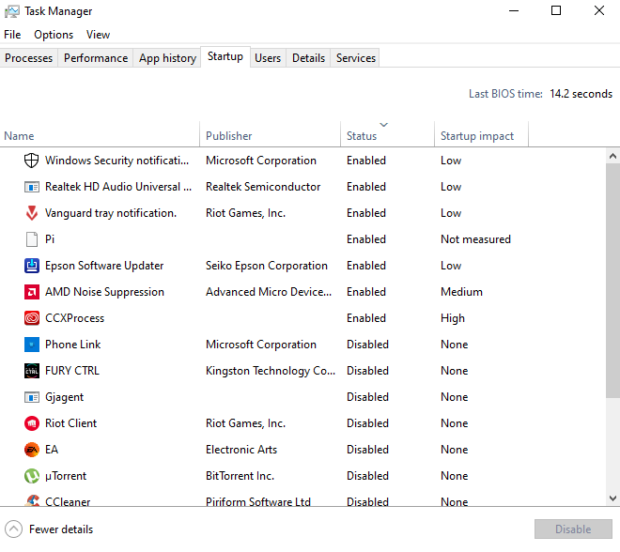Click the Enabled status in CCXProcess row
The height and width of the screenshot is (552, 620).
tap(366, 318)
